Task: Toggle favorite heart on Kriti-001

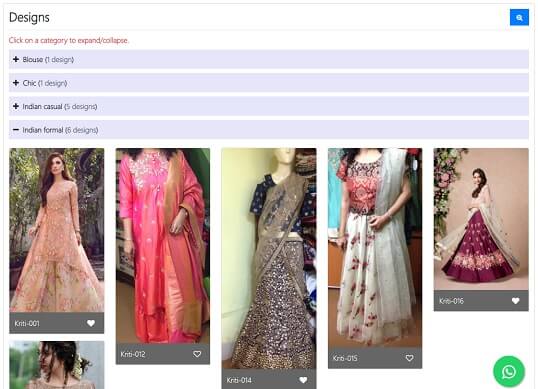Action: tap(91, 323)
